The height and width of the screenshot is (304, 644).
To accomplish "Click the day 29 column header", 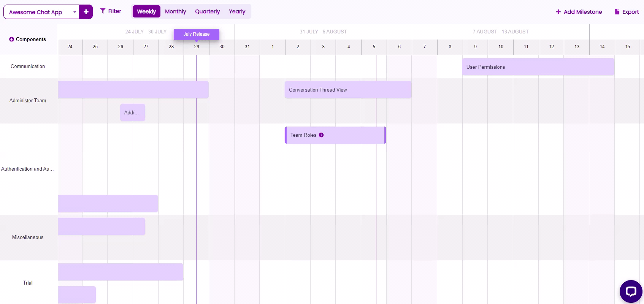I will pyautogui.click(x=197, y=47).
